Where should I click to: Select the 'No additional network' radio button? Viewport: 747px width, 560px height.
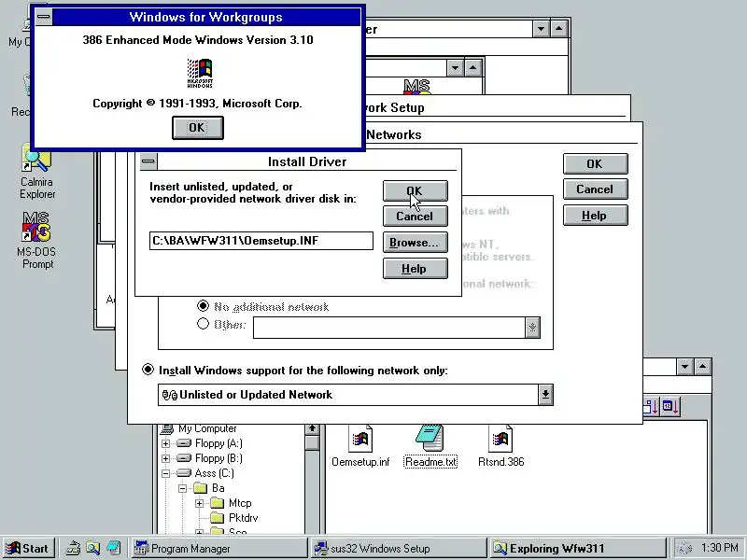coord(203,306)
